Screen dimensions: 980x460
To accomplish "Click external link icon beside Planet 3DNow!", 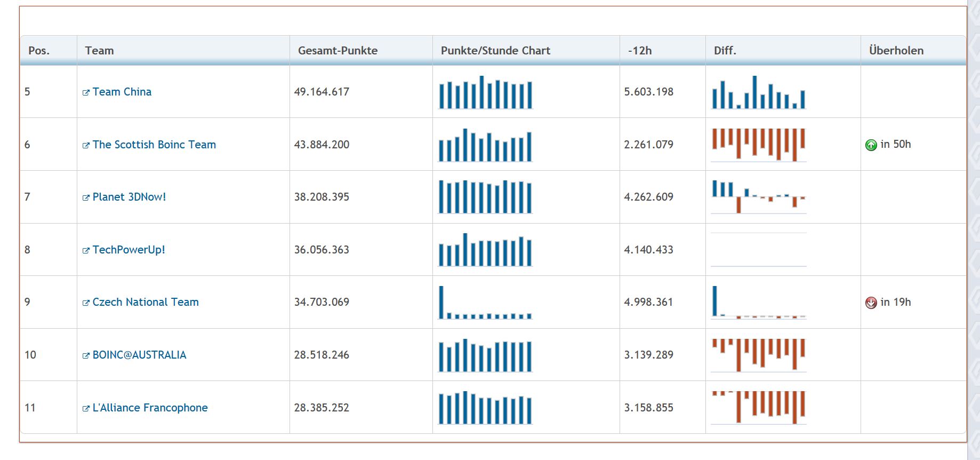I will [x=86, y=198].
